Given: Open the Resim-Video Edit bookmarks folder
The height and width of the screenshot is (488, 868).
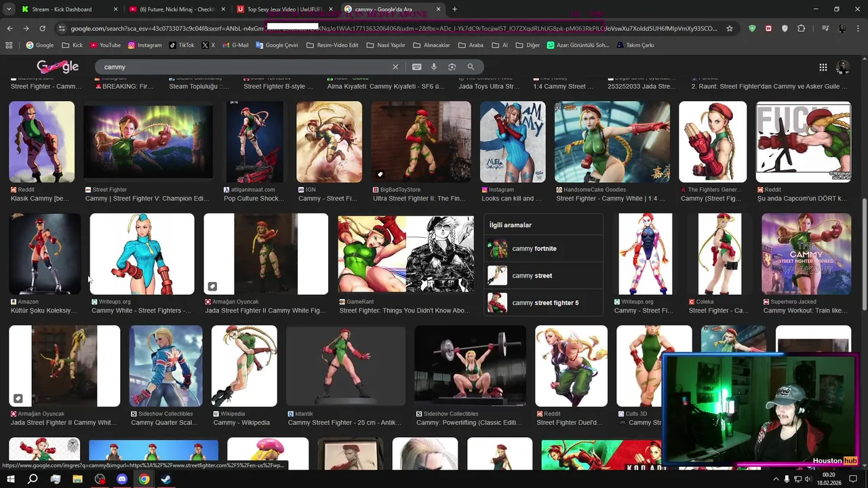Looking at the screenshot, I should (332, 45).
